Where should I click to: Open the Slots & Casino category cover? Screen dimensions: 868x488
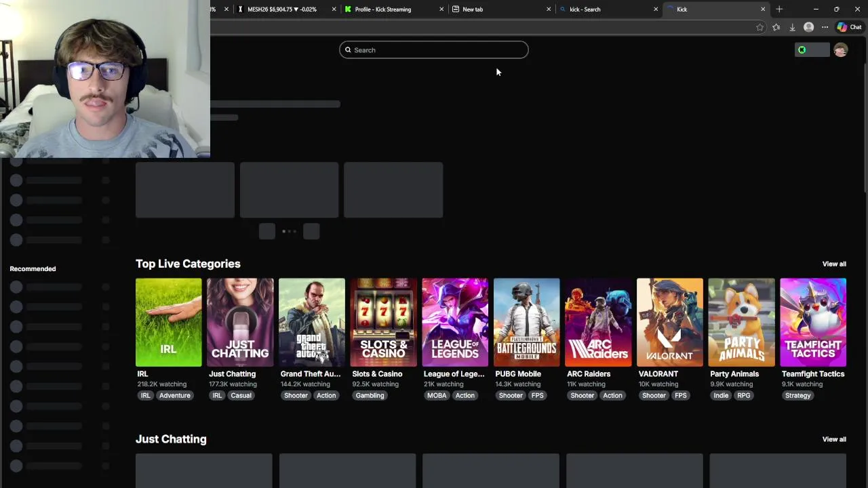383,322
